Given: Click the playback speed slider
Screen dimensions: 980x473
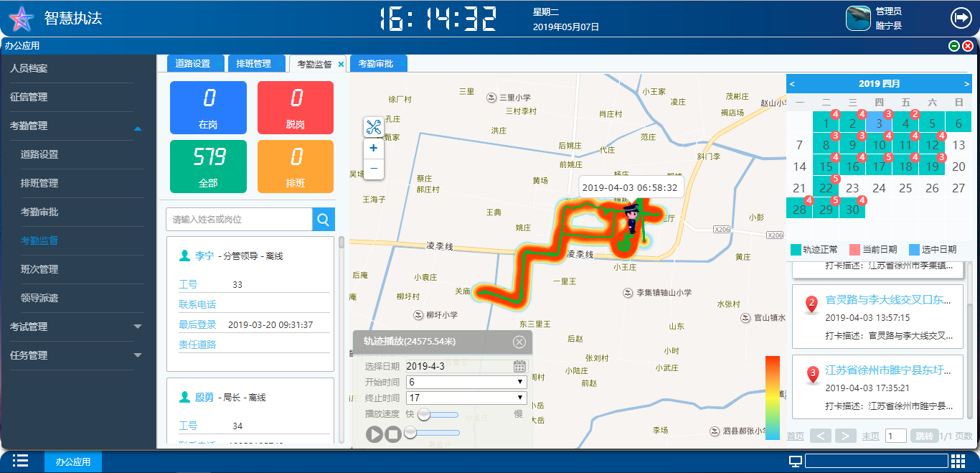Looking at the screenshot, I should 438,414.
